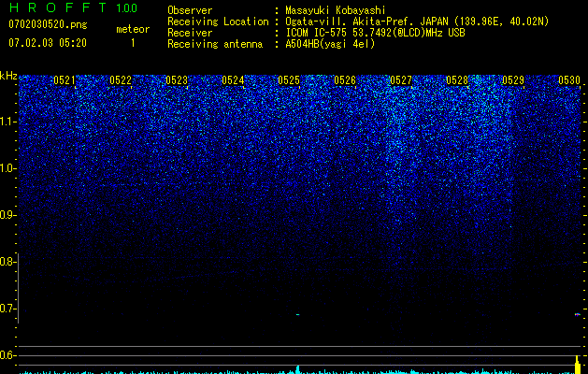Click the 0529 time marker
Image resolution: width=588 pixels, height=374 pixels.
(513, 80)
